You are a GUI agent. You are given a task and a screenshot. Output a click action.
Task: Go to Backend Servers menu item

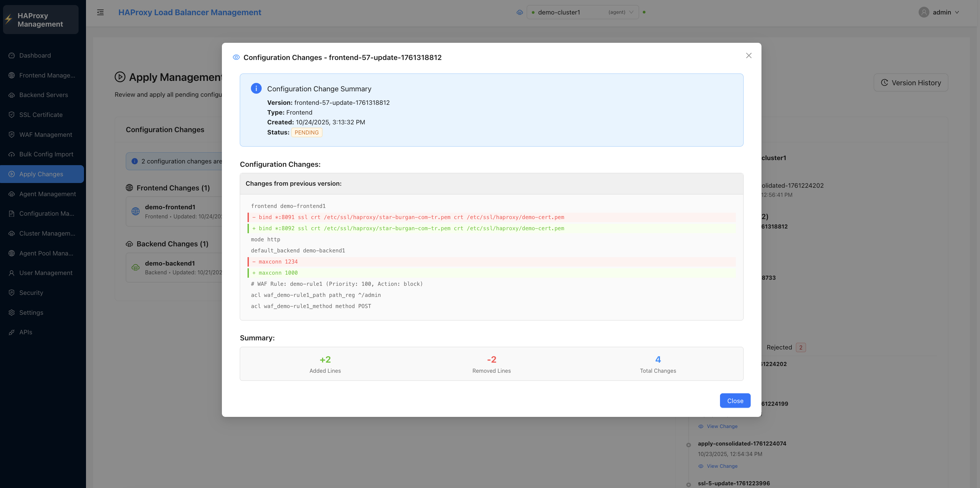click(x=42, y=95)
